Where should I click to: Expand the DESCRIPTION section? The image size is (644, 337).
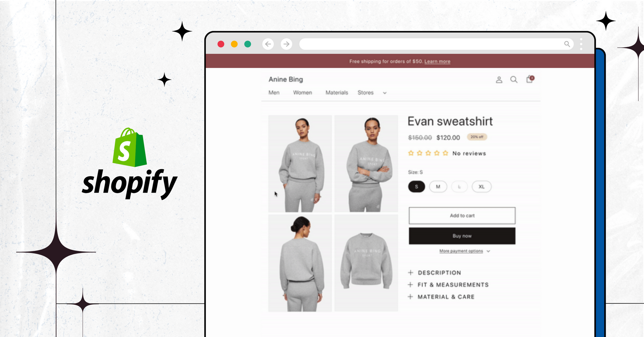[x=434, y=273]
